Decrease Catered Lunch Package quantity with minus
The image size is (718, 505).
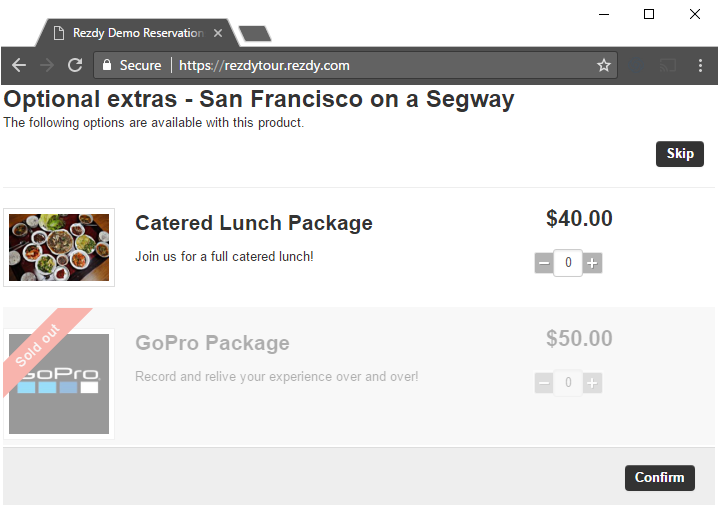coord(544,263)
